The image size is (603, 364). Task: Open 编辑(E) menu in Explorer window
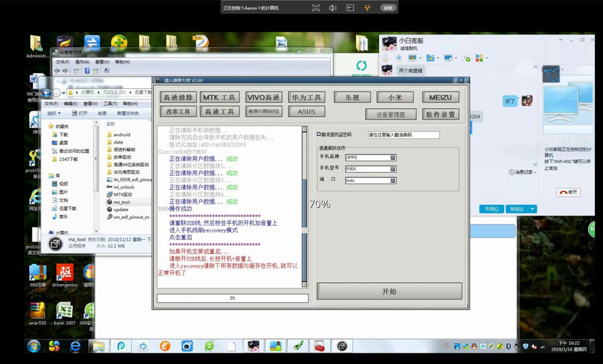pos(71,104)
